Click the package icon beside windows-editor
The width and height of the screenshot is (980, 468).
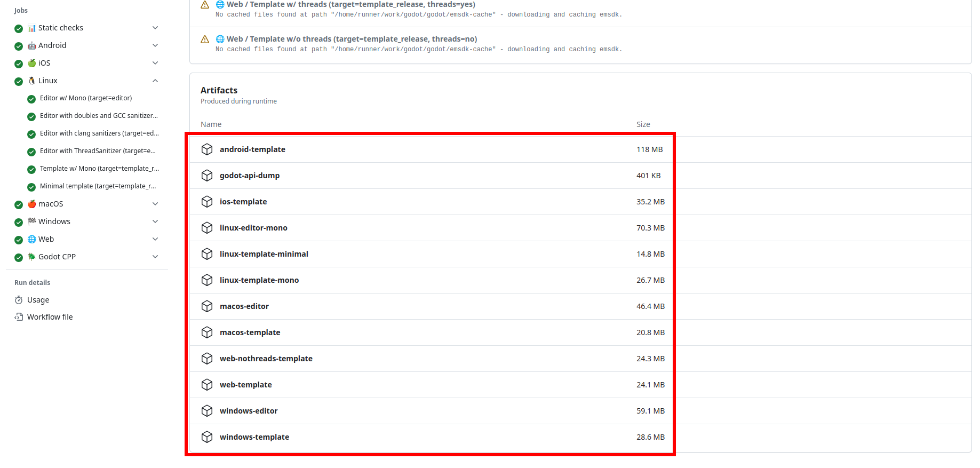(207, 411)
